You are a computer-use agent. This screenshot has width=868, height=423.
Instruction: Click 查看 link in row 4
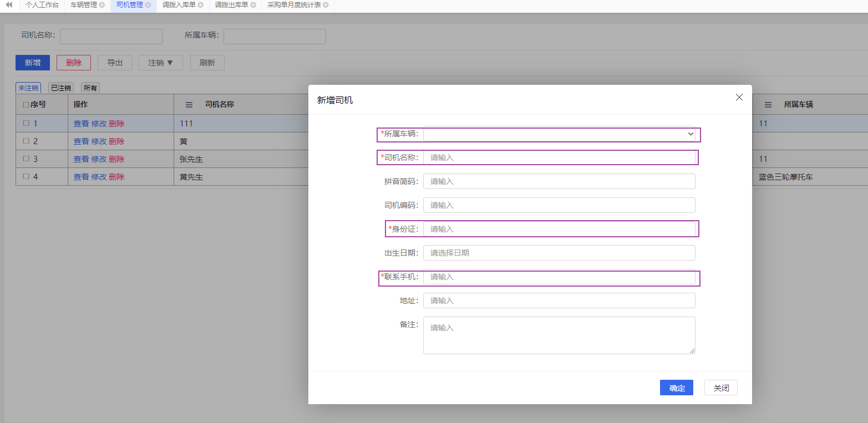click(81, 177)
